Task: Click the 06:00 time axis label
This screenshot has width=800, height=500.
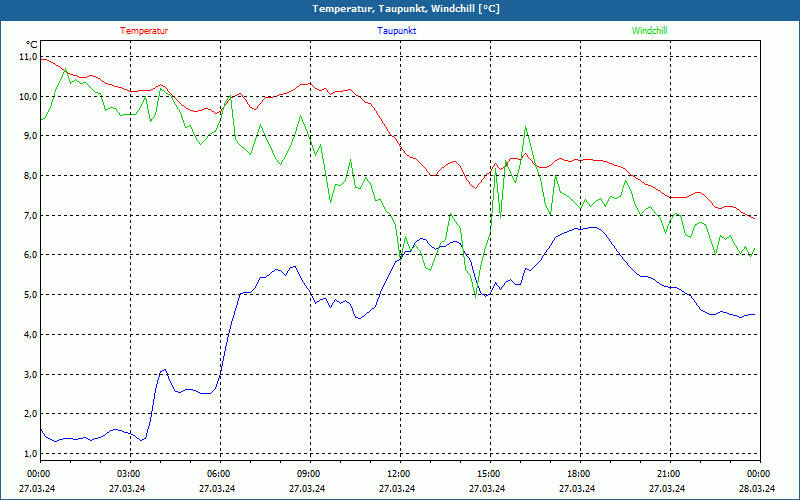Action: click(220, 473)
